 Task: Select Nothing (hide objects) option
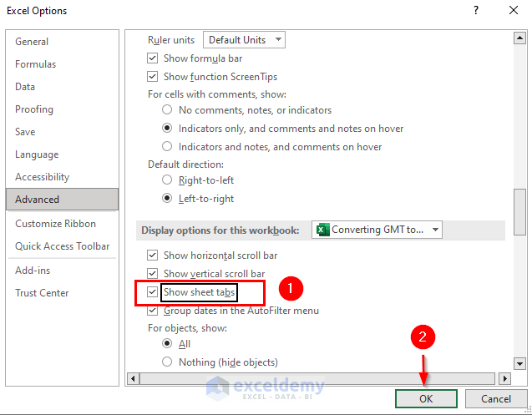coord(167,362)
